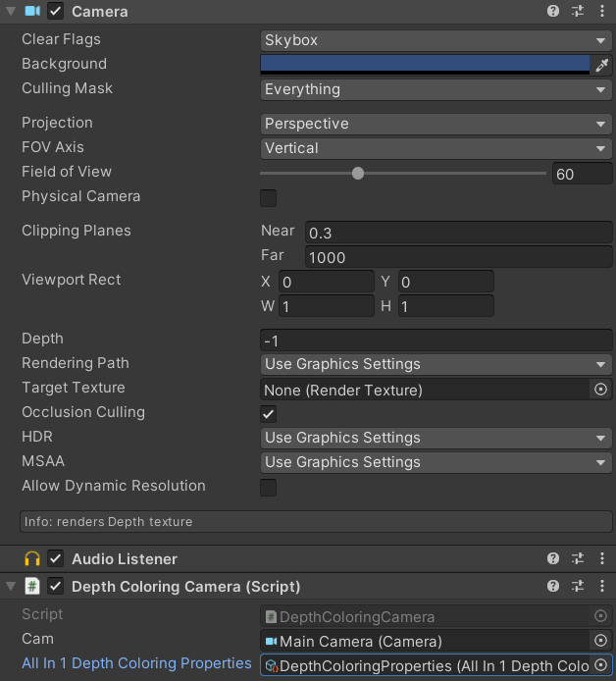Open Audio Listener help reference

pos(552,558)
